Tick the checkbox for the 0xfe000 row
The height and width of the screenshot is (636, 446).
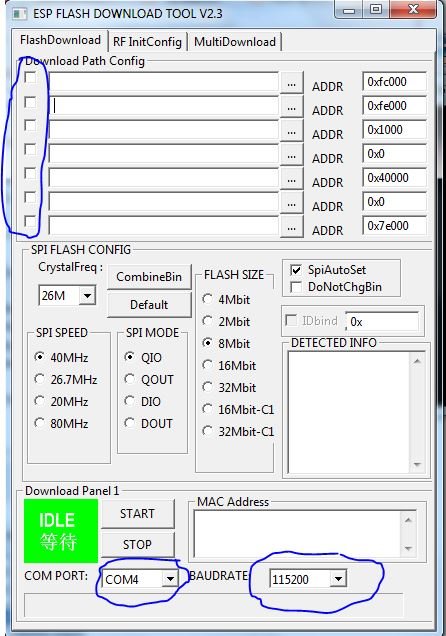click(x=30, y=102)
